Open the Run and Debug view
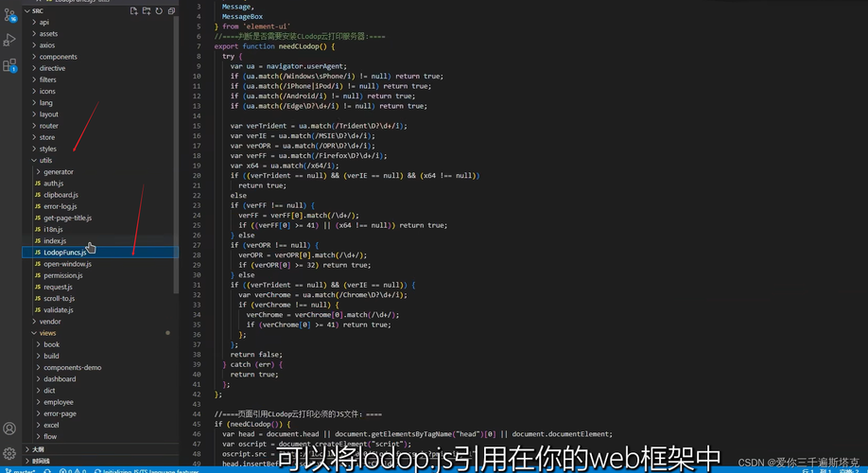The width and height of the screenshot is (868, 473). tap(10, 40)
